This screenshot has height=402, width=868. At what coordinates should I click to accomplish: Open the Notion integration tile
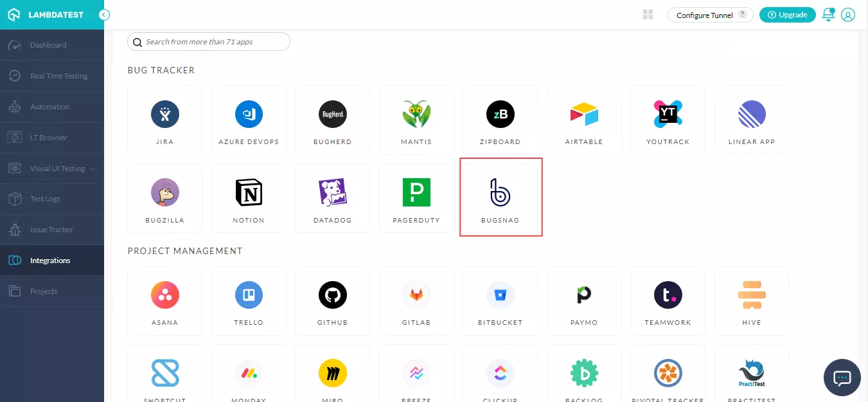point(249,197)
